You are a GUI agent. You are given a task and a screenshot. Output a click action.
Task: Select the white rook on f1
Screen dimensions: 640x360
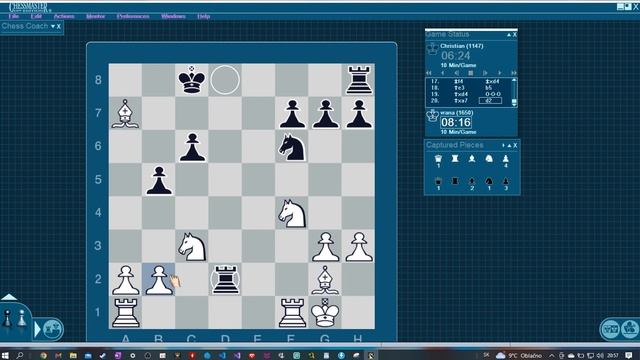[x=292, y=313]
